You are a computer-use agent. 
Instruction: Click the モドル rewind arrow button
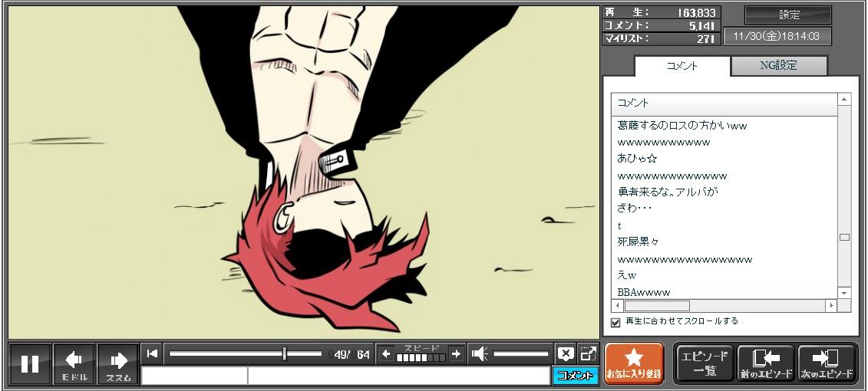point(74,363)
